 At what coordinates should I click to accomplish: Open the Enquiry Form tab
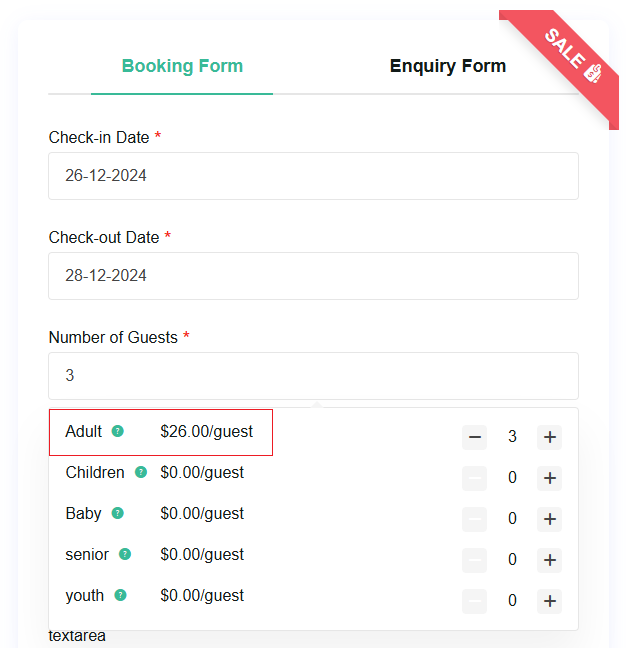447,67
